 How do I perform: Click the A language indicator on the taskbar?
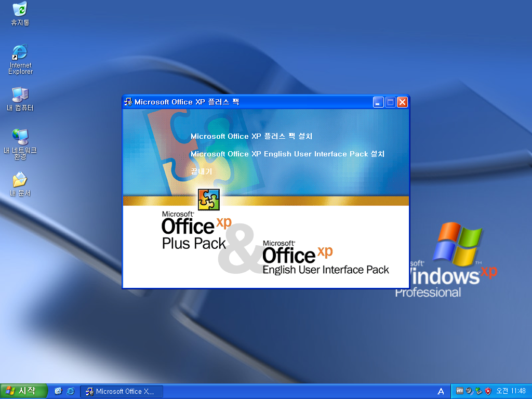pos(440,391)
